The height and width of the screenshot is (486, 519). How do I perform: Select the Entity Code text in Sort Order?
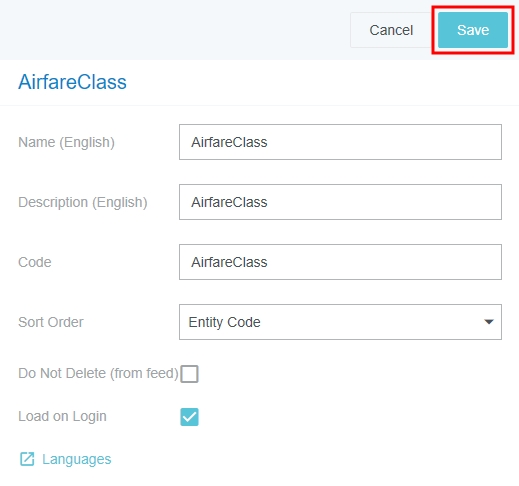(x=224, y=322)
